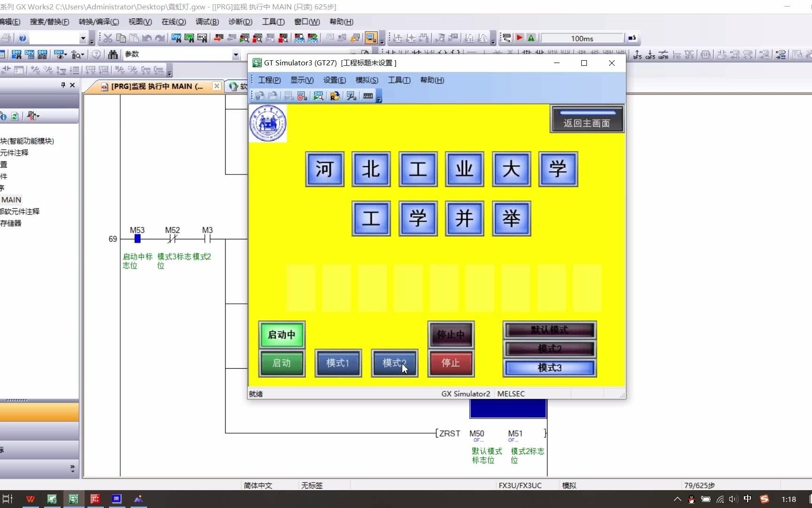The height and width of the screenshot is (508, 812).
Task: Click the Cut scissors icon in toolbar
Action: pyautogui.click(x=108, y=38)
